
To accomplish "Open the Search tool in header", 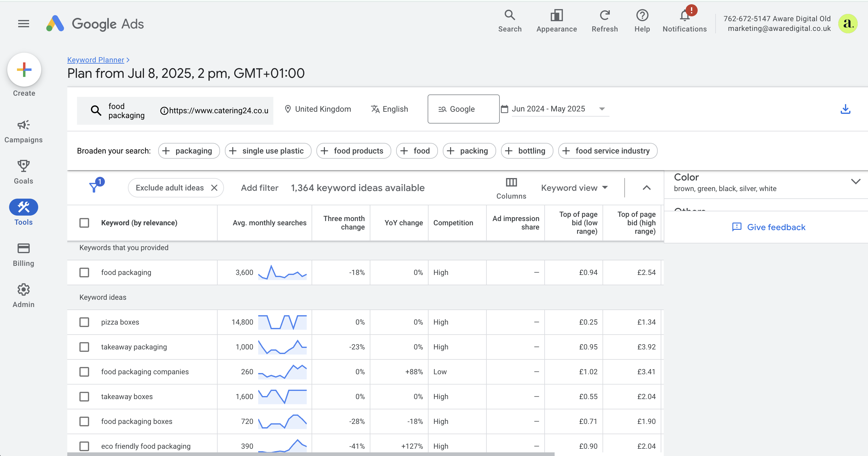I will pos(509,21).
